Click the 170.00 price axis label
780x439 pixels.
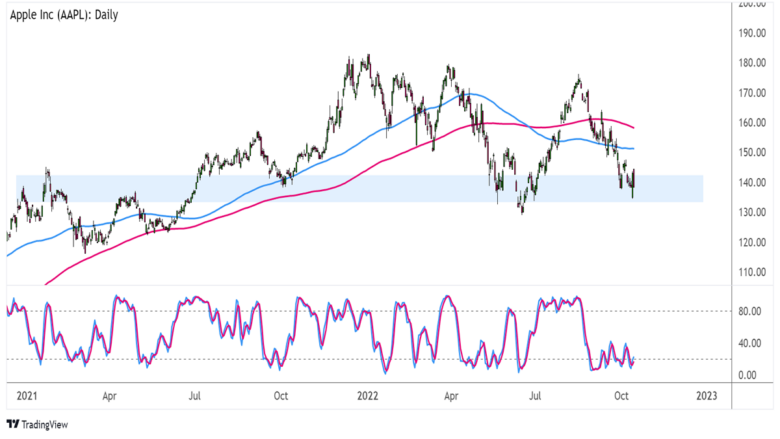tap(752, 93)
